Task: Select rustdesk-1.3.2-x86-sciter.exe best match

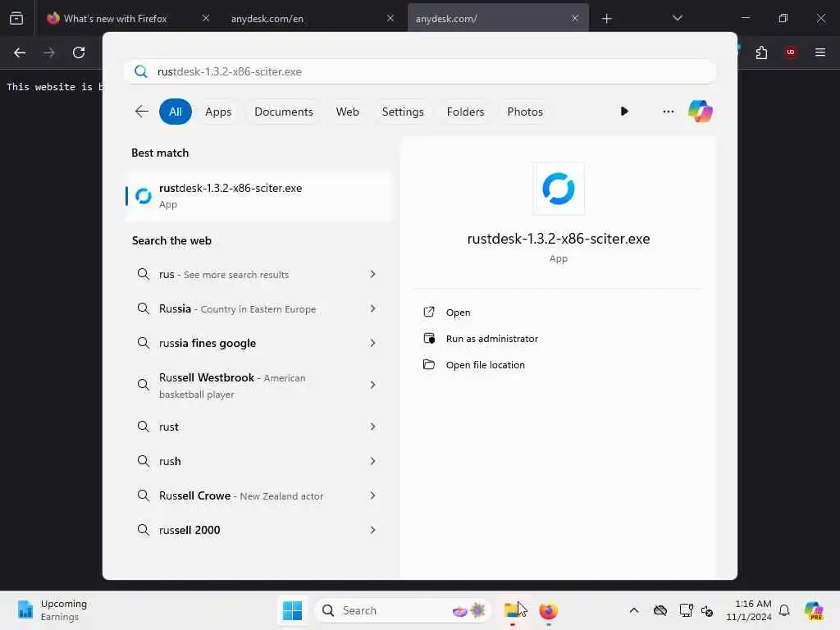Action: 258,196
